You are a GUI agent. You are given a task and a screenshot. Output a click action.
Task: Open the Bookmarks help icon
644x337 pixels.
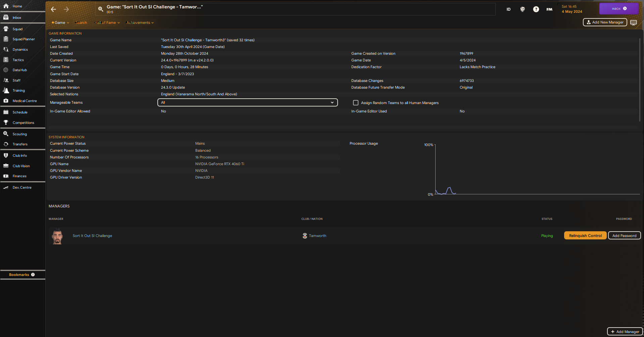coord(33,275)
